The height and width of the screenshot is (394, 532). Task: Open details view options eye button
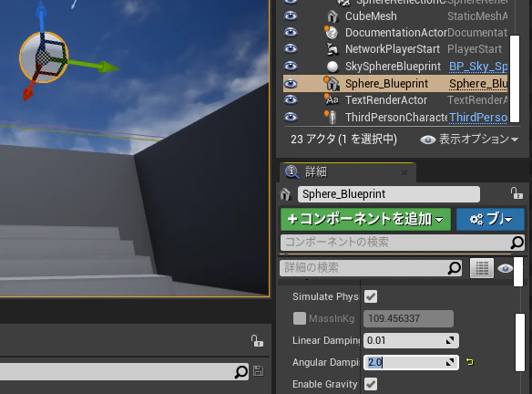(506, 268)
